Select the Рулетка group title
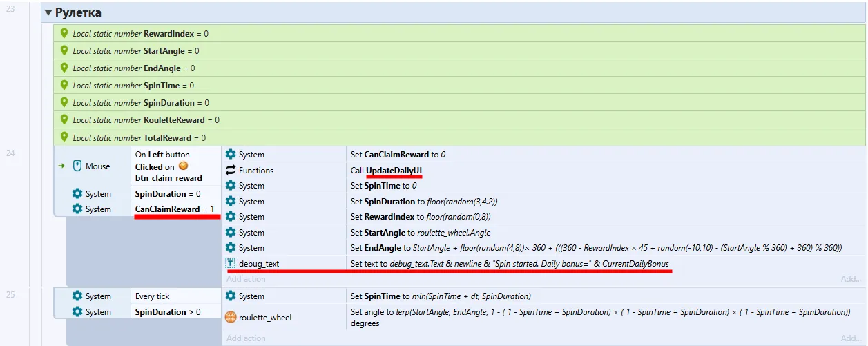The image size is (868, 346). tap(77, 12)
